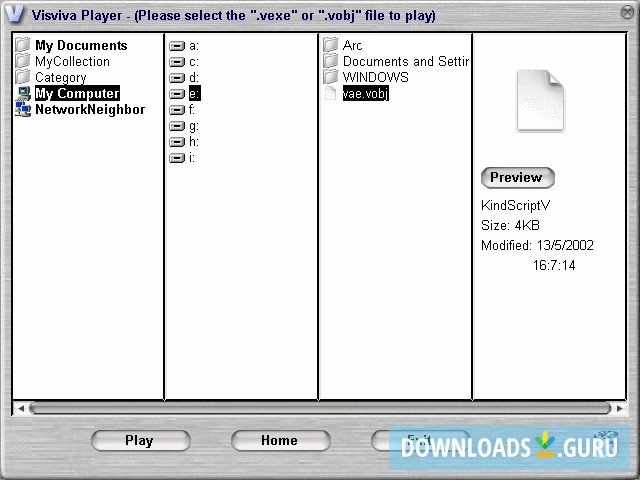Viewport: 640px width, 480px height.
Task: Click the horizontal scrollbar thumb
Action: tap(320, 408)
